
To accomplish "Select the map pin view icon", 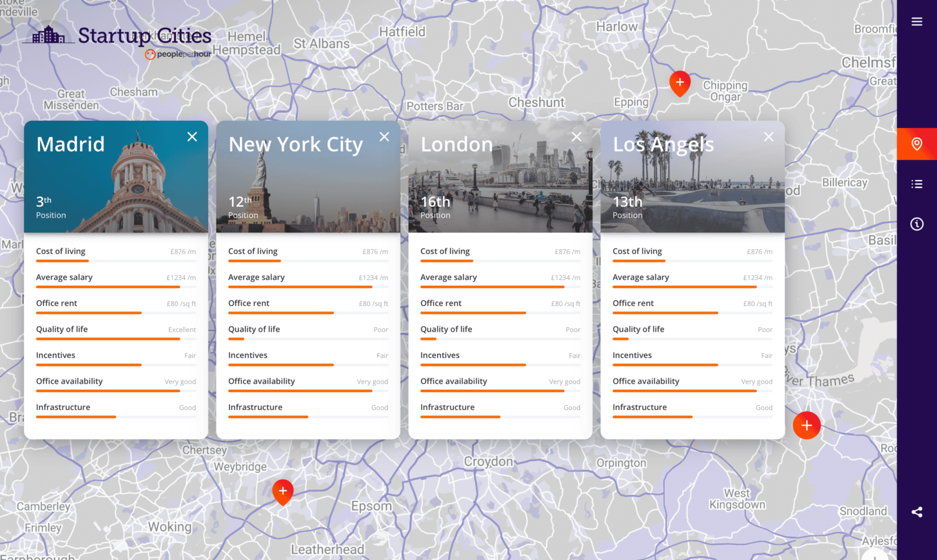I will pos(917,144).
